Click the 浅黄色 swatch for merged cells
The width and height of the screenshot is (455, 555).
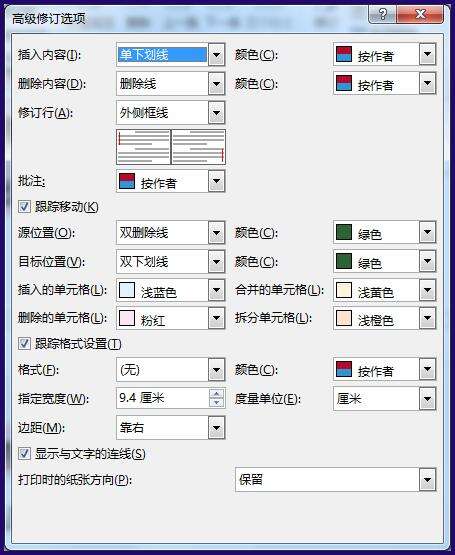tap(343, 290)
